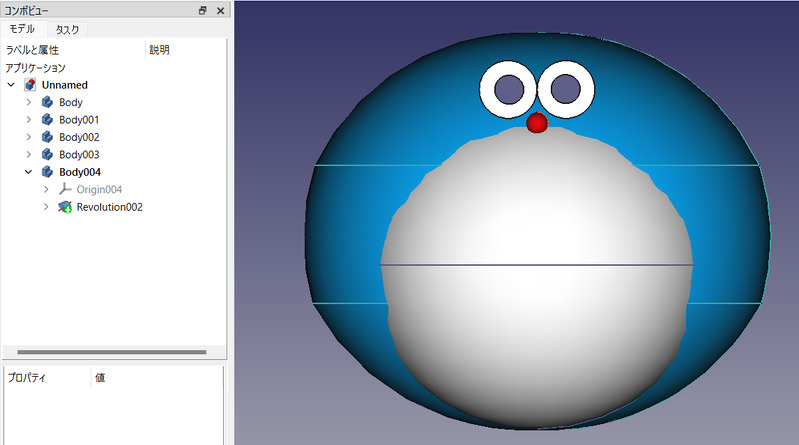Select the Body002 label

pyautogui.click(x=79, y=137)
